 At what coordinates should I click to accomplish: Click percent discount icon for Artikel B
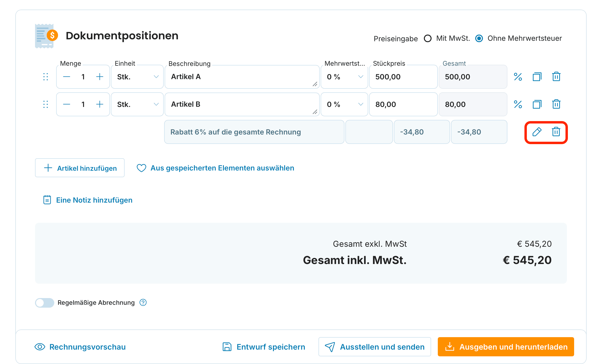[x=517, y=104]
